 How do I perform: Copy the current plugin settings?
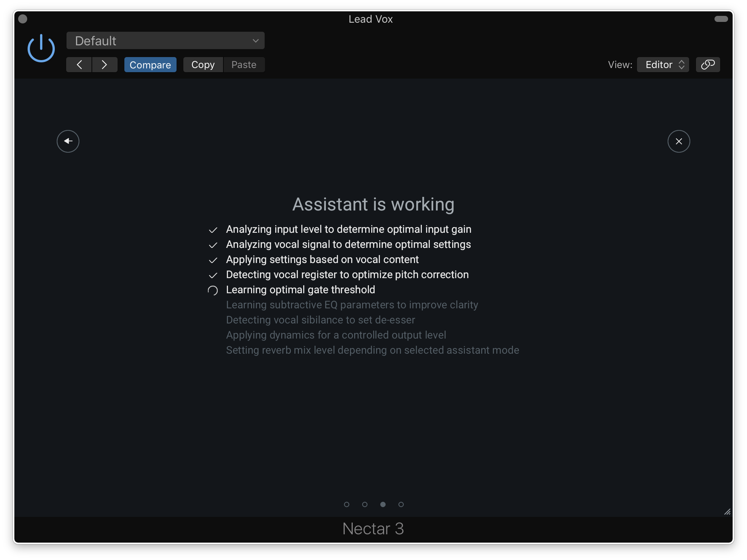pos(203,65)
